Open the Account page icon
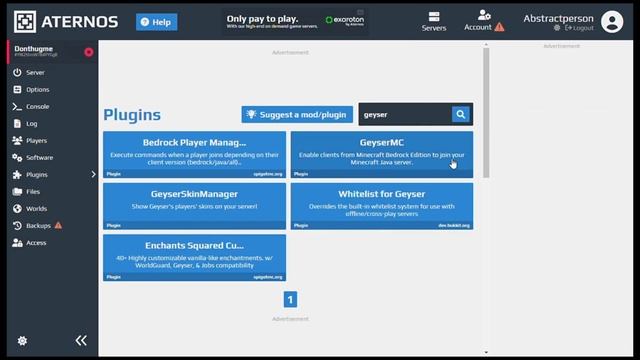 pyautogui.click(x=484, y=15)
